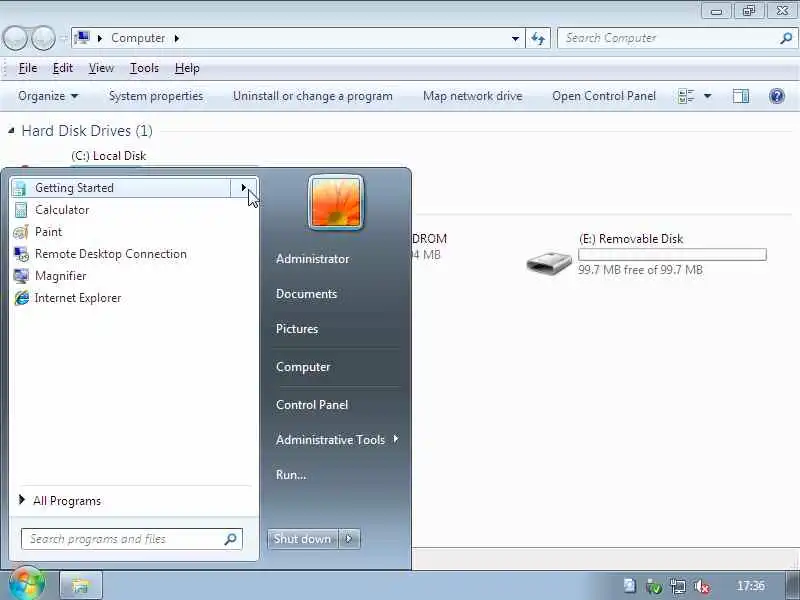Open Control Panel from the Start menu

coord(312,405)
